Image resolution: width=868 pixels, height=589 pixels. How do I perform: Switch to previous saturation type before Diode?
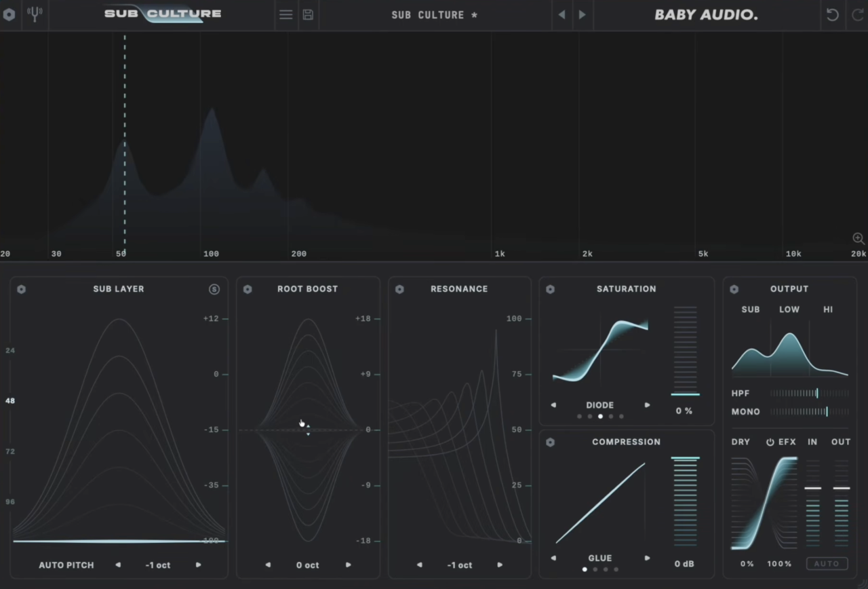click(553, 405)
